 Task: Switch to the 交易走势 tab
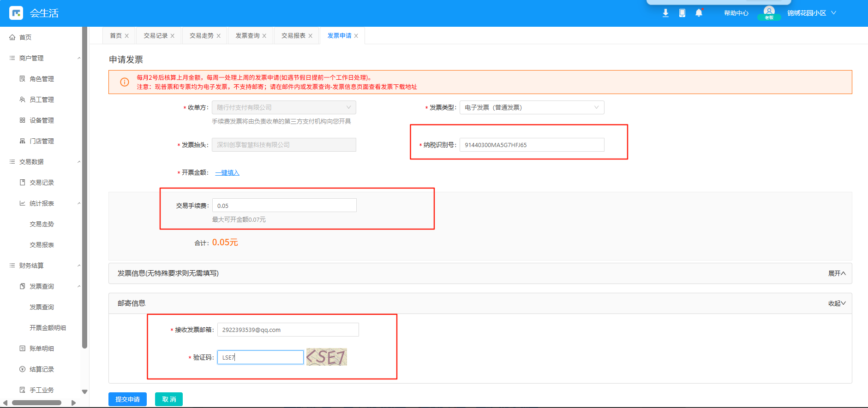pyautogui.click(x=202, y=35)
